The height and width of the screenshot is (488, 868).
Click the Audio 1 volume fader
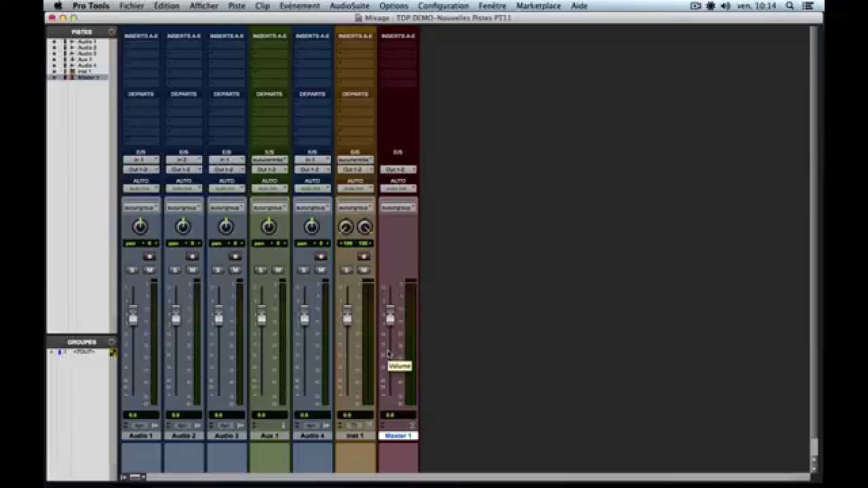tap(133, 317)
